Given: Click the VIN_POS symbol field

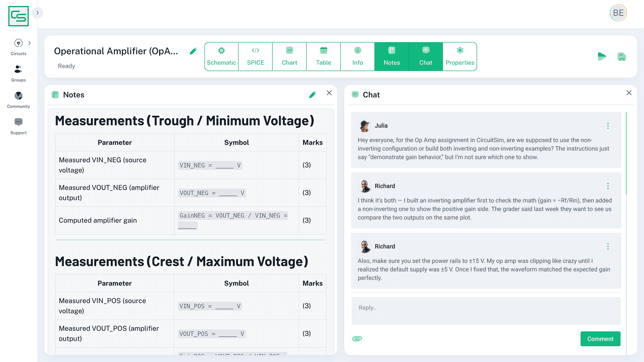Looking at the screenshot, I should tap(210, 306).
